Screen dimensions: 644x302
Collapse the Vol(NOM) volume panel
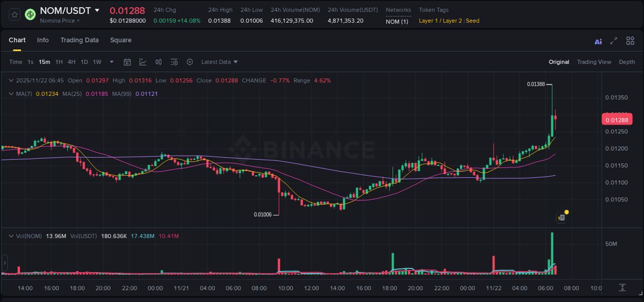(x=11, y=236)
